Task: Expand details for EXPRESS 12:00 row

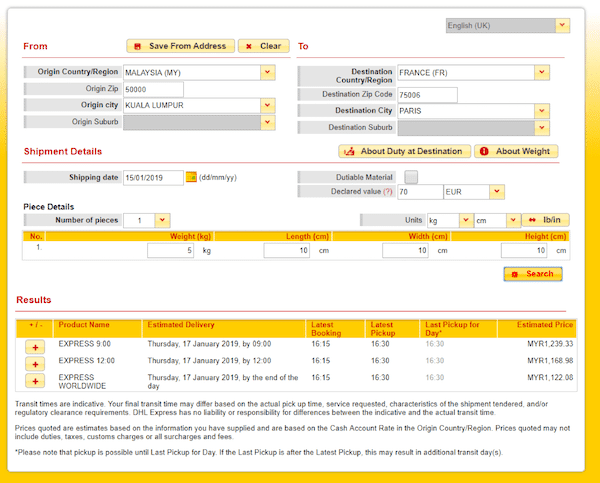Action: click(x=35, y=364)
